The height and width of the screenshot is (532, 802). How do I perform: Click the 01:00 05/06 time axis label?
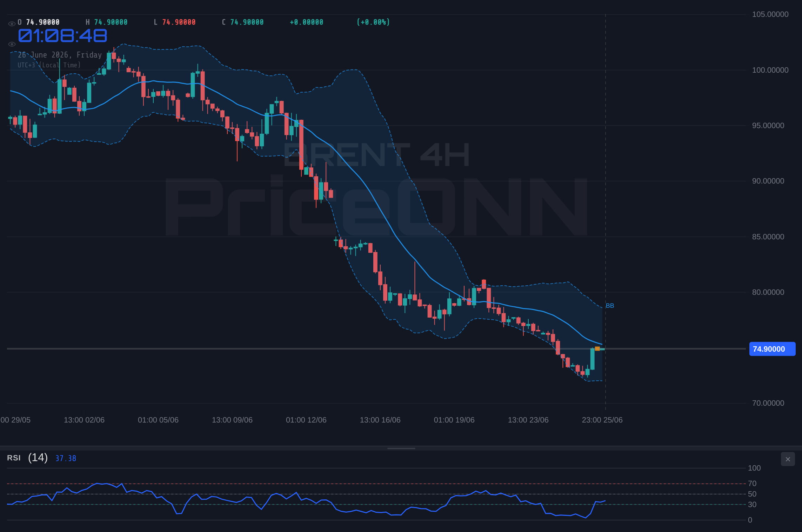pos(158,420)
